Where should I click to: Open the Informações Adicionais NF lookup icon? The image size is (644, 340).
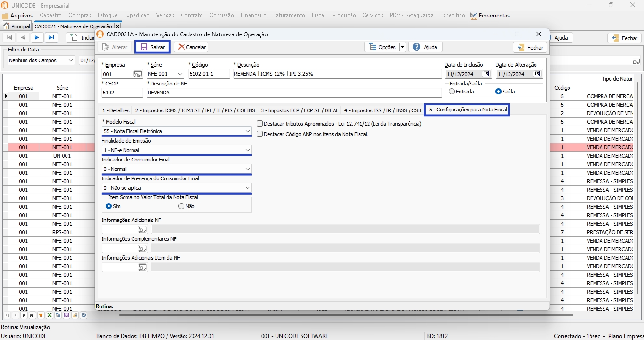(142, 229)
